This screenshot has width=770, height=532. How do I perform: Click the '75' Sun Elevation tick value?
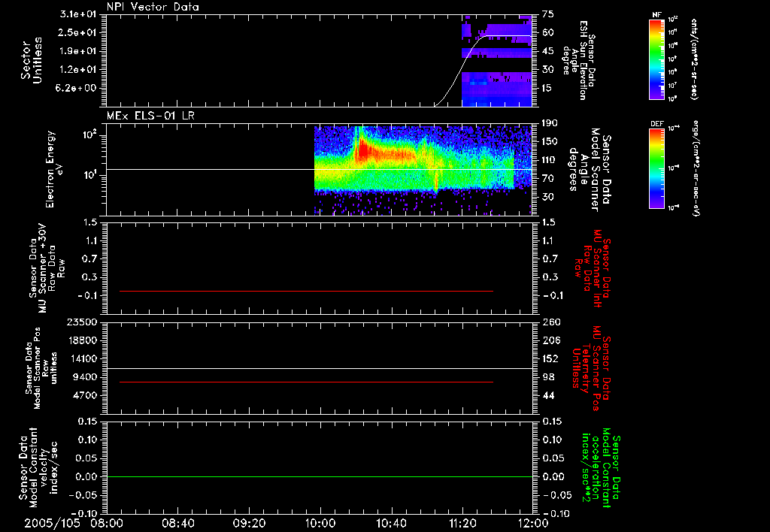click(x=548, y=14)
